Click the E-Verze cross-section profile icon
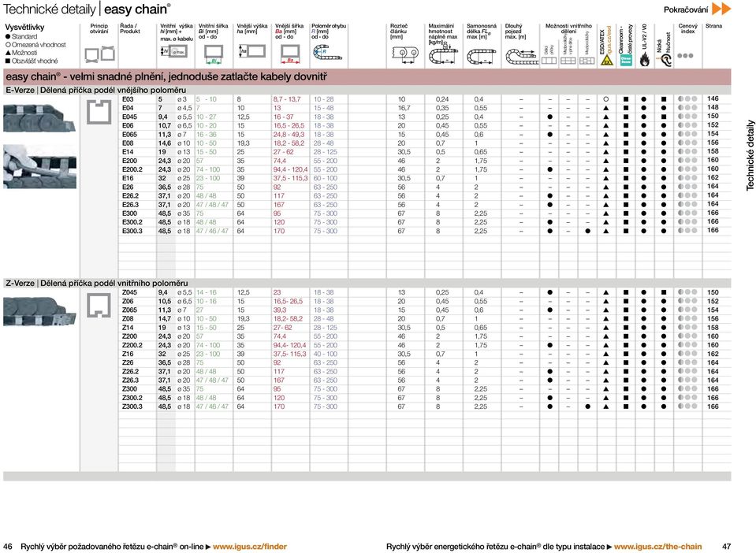The height and width of the screenshot is (553, 756). point(99,112)
